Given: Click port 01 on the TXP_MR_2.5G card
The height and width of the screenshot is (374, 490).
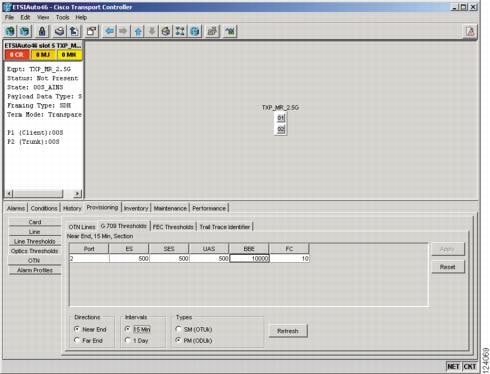Looking at the screenshot, I should pyautogui.click(x=281, y=118).
